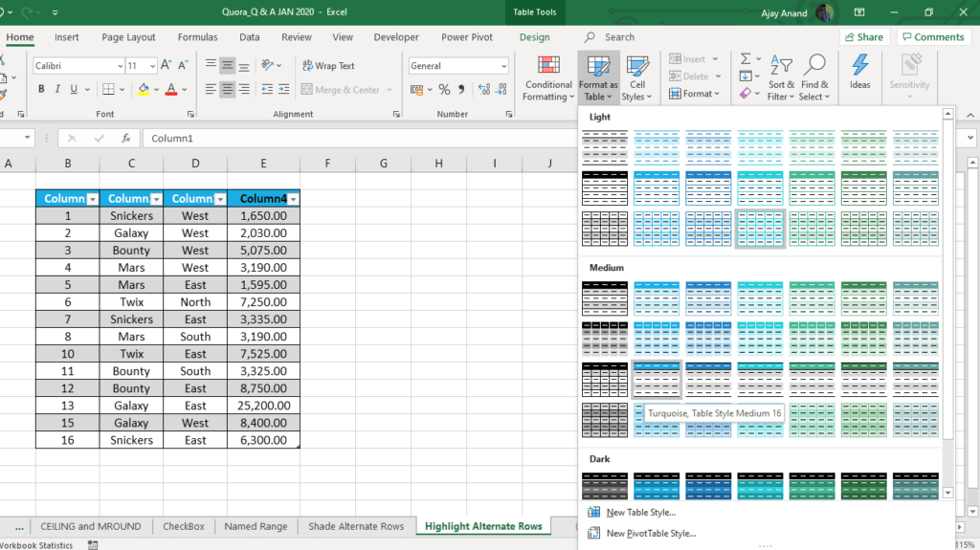Screen dimensions: 980x550
Task: Expand Alignment settings dialog launcher
Action: coord(396,114)
